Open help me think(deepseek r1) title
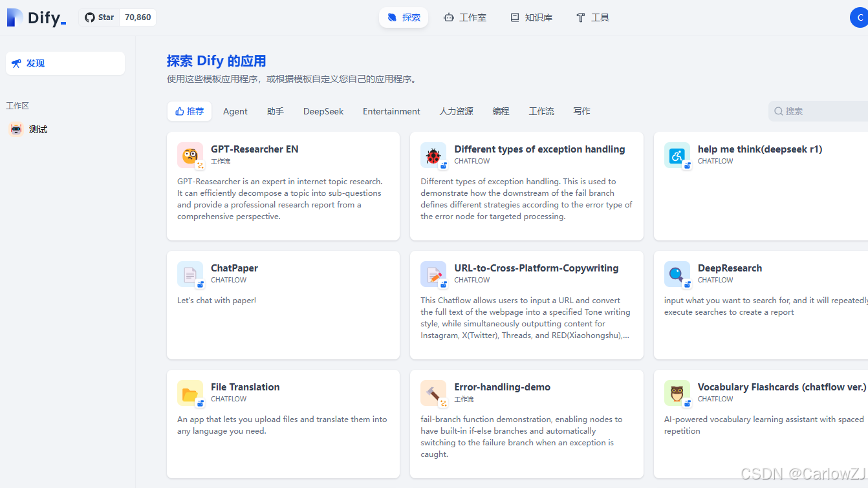 (x=760, y=149)
